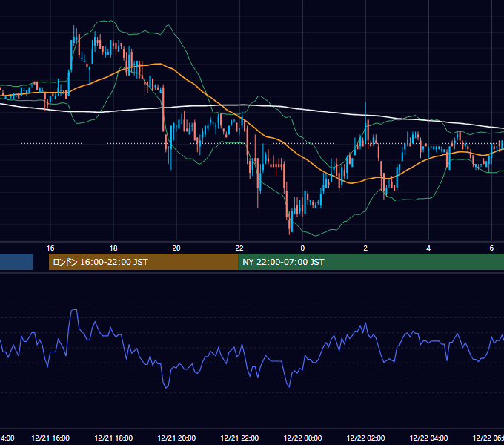Click hour label 22 on the price chart axis
The image size is (504, 445).
pyautogui.click(x=239, y=248)
